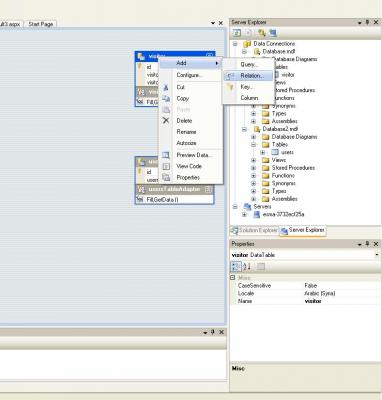This screenshot has width=382, height=400.
Task: Click the Servers node icon
Action: click(x=247, y=207)
